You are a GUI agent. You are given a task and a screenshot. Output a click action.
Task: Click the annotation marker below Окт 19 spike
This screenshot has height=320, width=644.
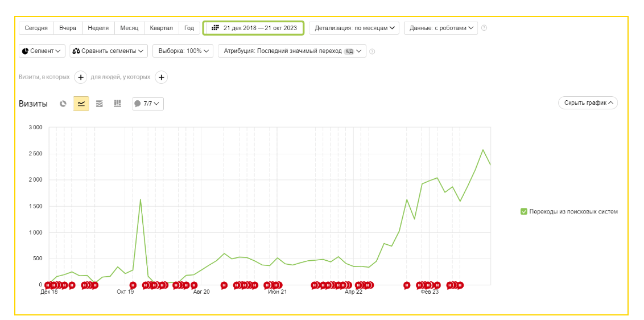(133, 285)
